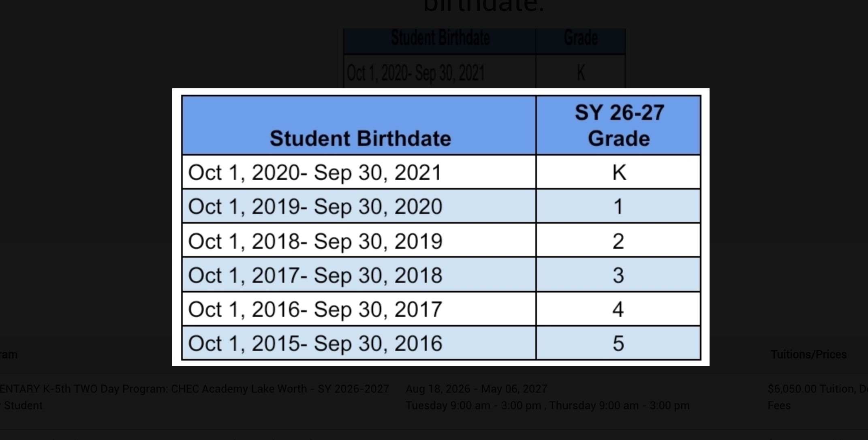Select the Oct 1, 2016- Sep 30, 2017 birthdate cell
The width and height of the screenshot is (868, 440).
pos(315,310)
